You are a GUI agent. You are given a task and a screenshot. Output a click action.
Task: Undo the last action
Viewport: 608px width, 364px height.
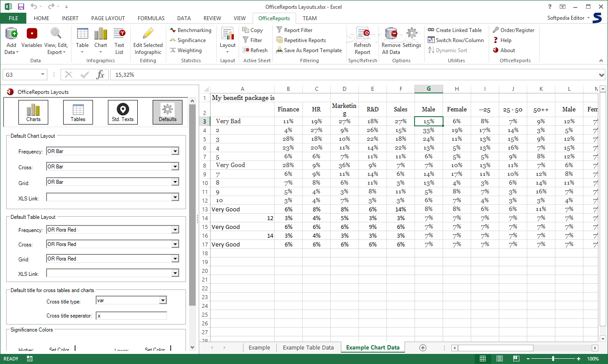pos(34,7)
